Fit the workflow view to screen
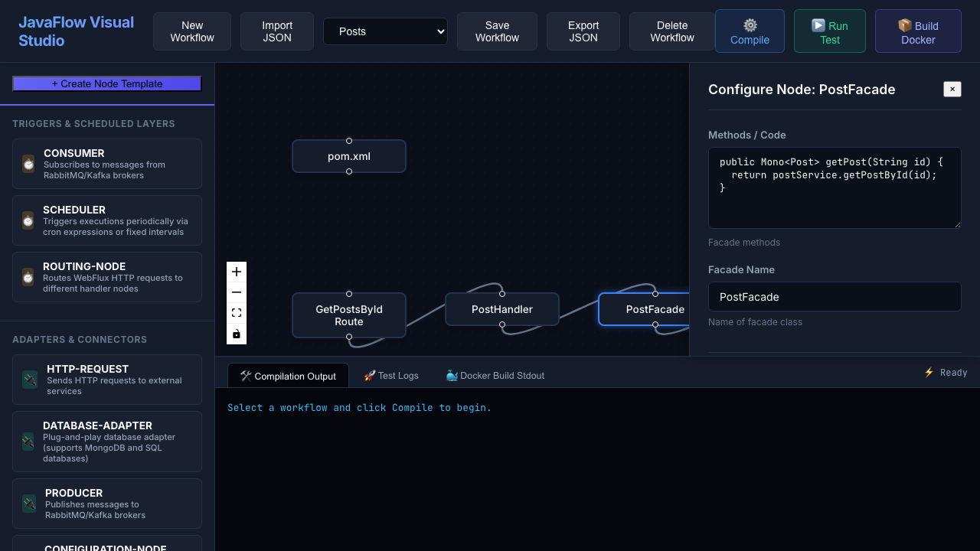The image size is (980, 551). click(237, 313)
